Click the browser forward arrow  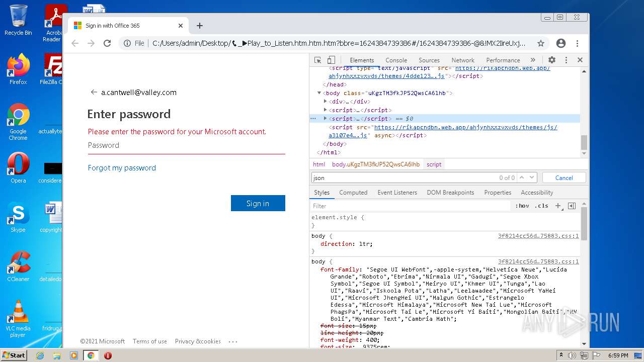tap(91, 43)
